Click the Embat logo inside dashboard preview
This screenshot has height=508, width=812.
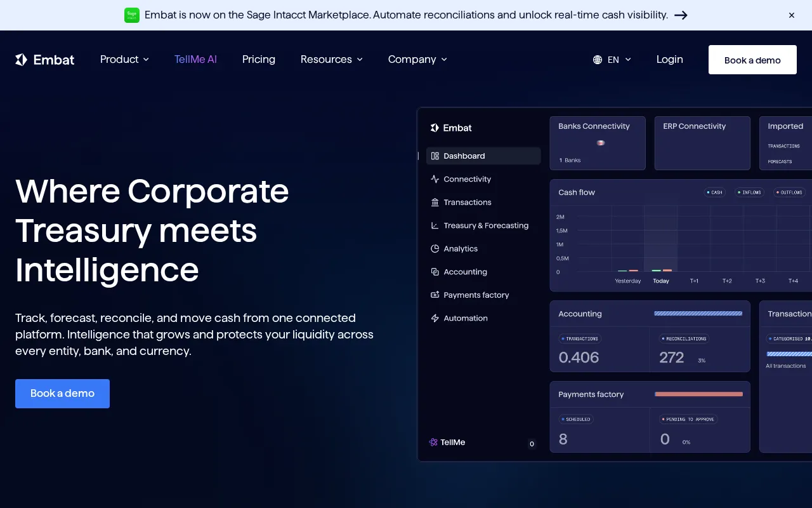[451, 128]
